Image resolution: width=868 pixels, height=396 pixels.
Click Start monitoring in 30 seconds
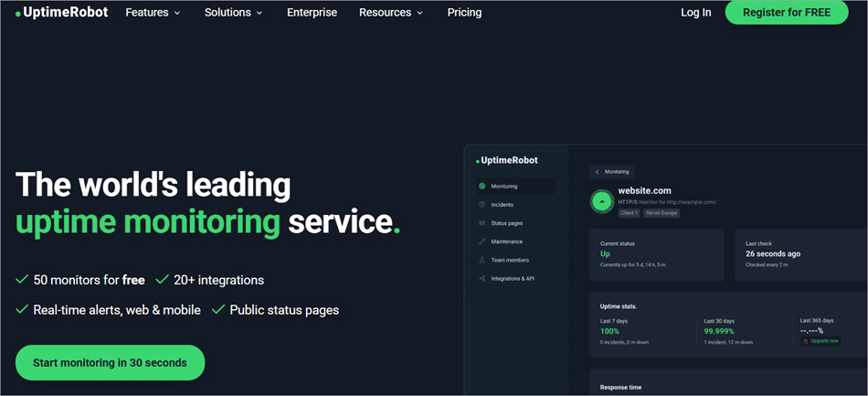pos(111,363)
